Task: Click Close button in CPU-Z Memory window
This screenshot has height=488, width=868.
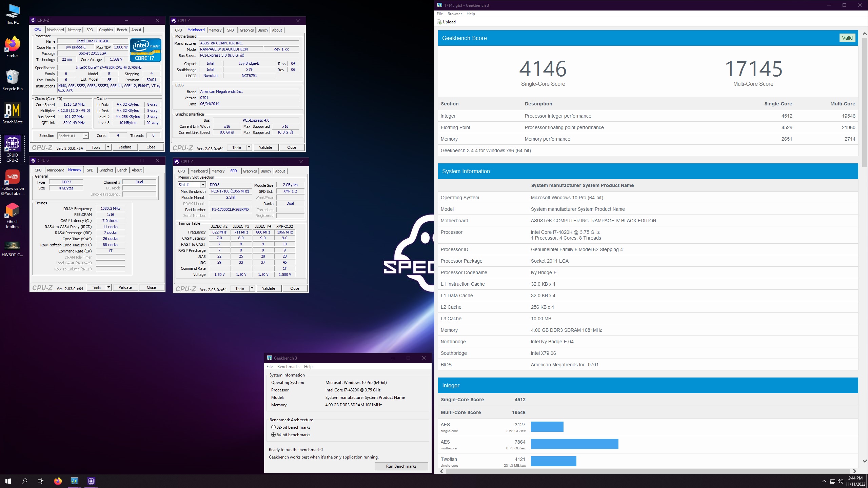Action: [x=151, y=287]
